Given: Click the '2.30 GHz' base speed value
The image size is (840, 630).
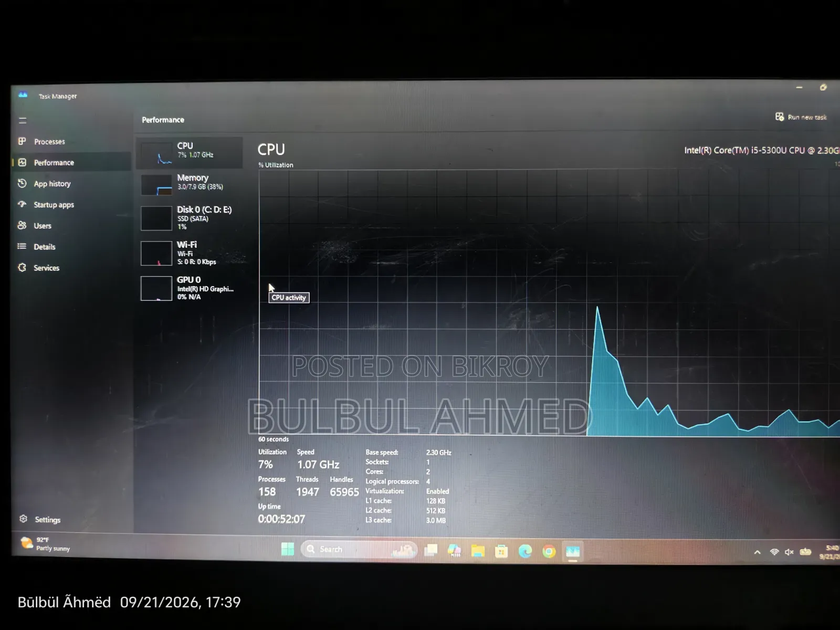Looking at the screenshot, I should (x=439, y=453).
